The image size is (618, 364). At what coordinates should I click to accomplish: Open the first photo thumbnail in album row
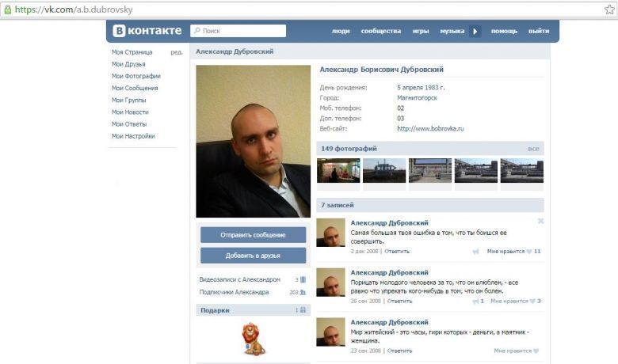pyautogui.click(x=338, y=171)
